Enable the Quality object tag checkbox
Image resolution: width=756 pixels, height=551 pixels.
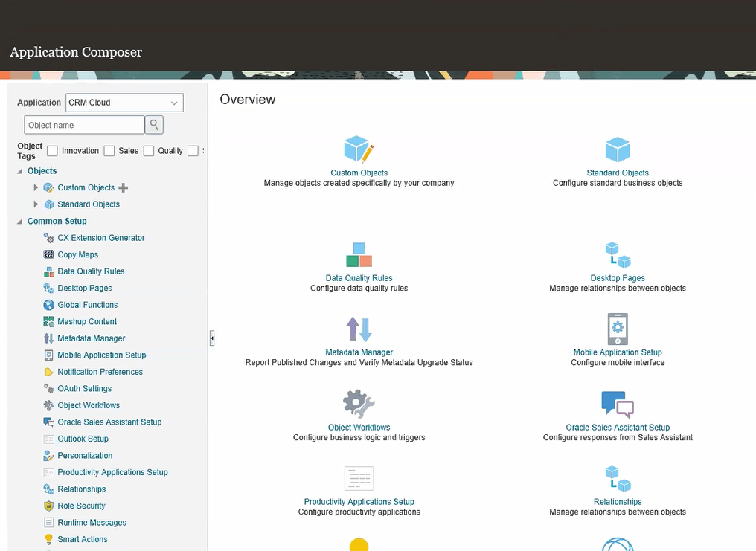click(x=147, y=151)
